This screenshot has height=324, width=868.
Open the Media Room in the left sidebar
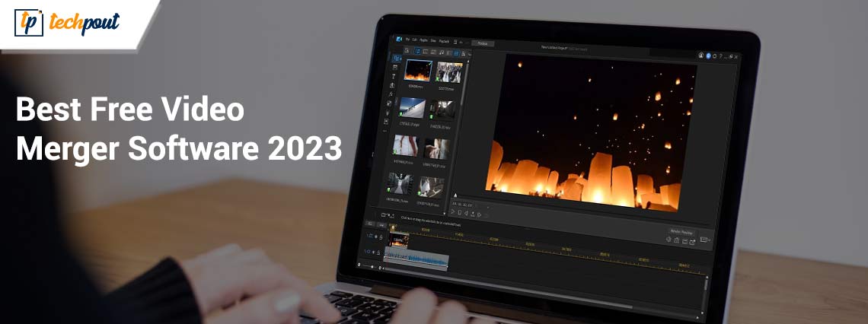coord(397,58)
